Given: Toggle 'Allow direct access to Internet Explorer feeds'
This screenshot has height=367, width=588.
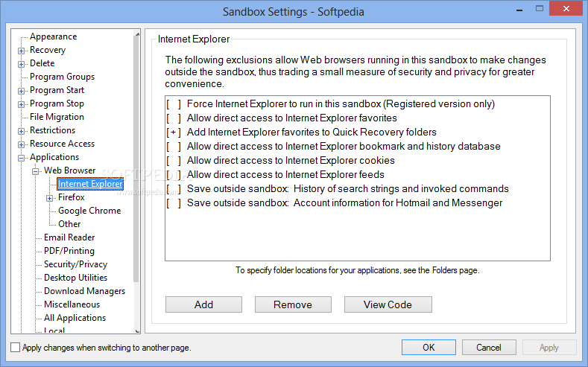Looking at the screenshot, I should (x=174, y=174).
